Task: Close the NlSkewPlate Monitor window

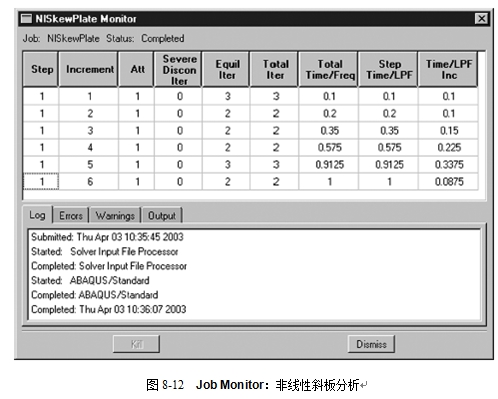Action: [x=481, y=19]
